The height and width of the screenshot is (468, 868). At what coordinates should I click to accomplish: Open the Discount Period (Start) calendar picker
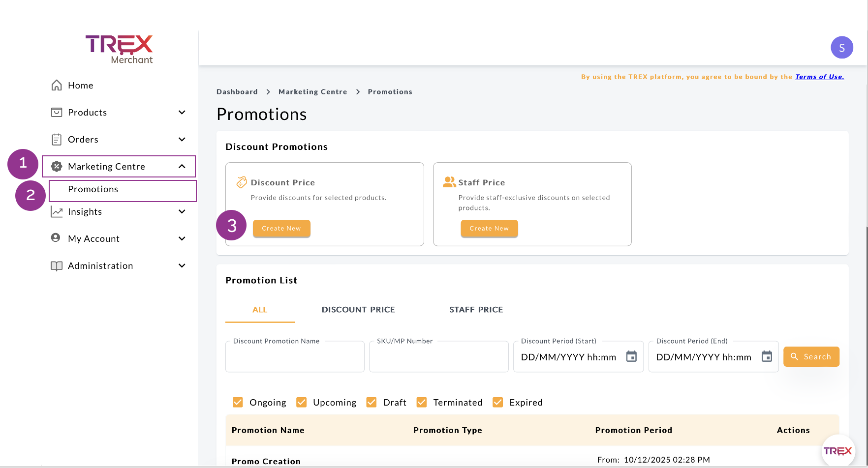pos(631,356)
